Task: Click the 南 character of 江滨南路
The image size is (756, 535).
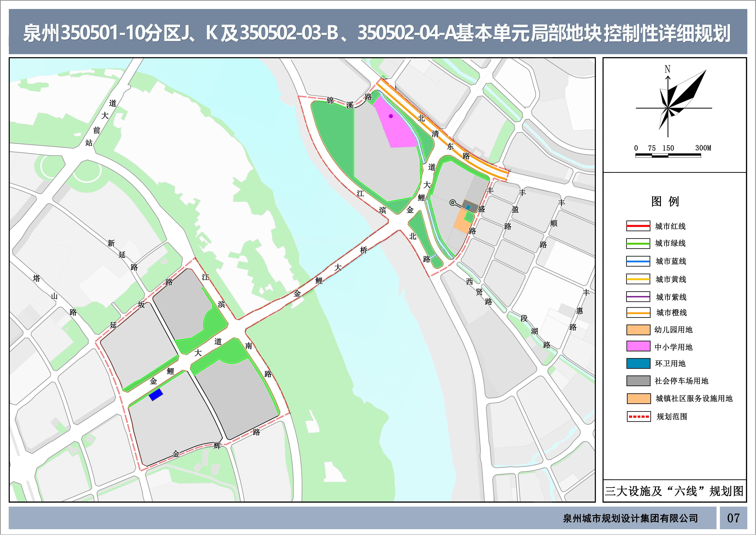Action: click(x=249, y=346)
